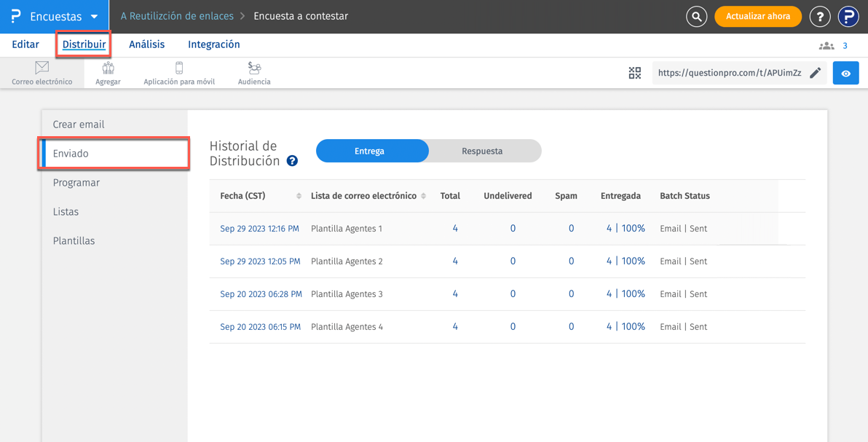Show the survey QR code
Screen dimensions: 868x442
[x=635, y=73]
